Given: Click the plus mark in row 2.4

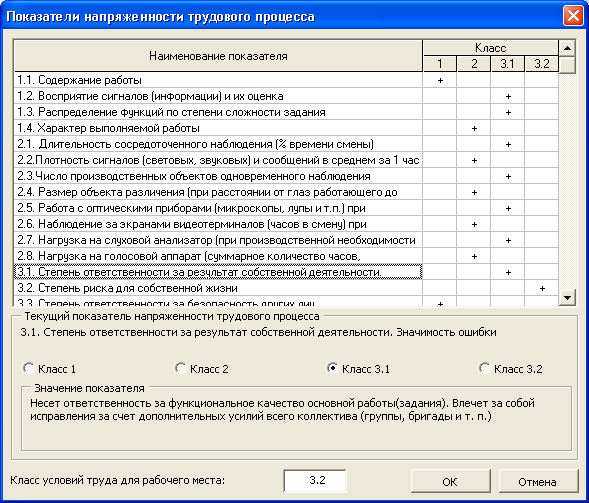Looking at the screenshot, I should (x=474, y=192).
